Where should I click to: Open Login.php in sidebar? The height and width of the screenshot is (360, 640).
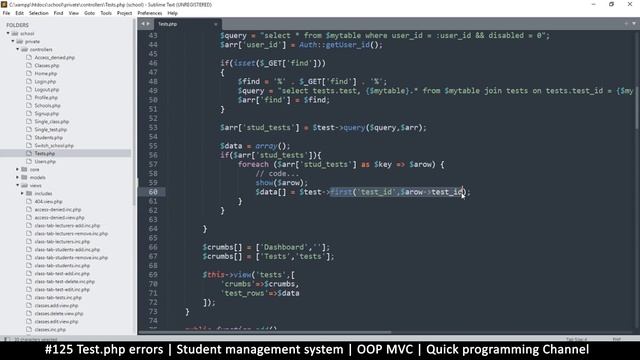pyautogui.click(x=45, y=82)
